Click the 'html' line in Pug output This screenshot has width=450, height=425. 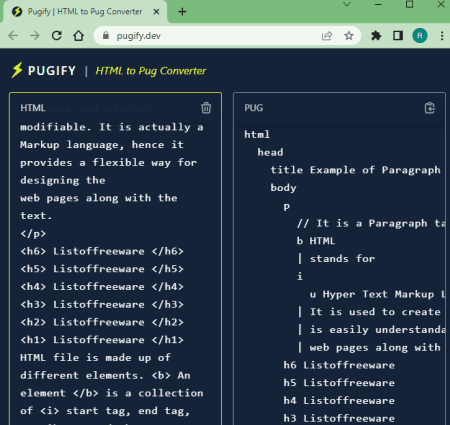pos(257,134)
